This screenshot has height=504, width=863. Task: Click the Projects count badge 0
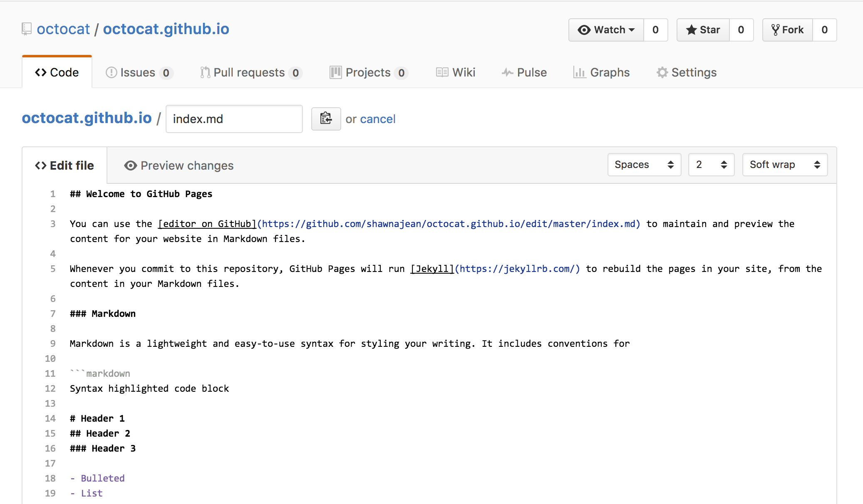click(x=401, y=73)
